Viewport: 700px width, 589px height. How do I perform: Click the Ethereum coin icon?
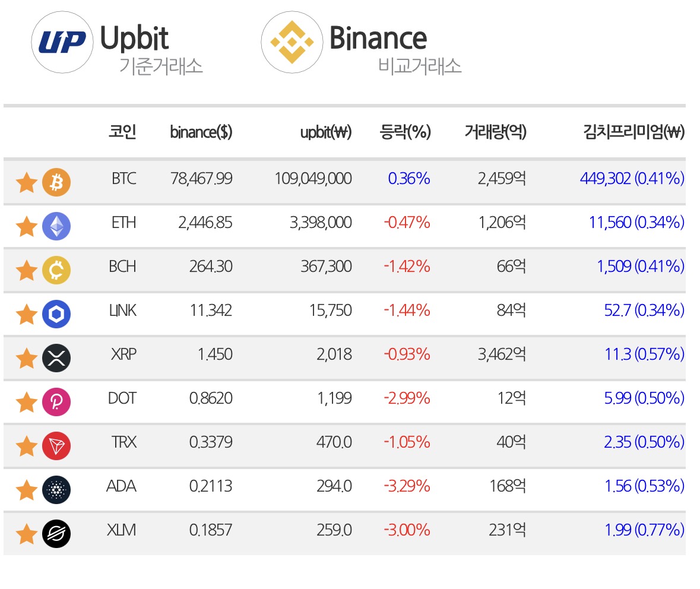(x=56, y=226)
